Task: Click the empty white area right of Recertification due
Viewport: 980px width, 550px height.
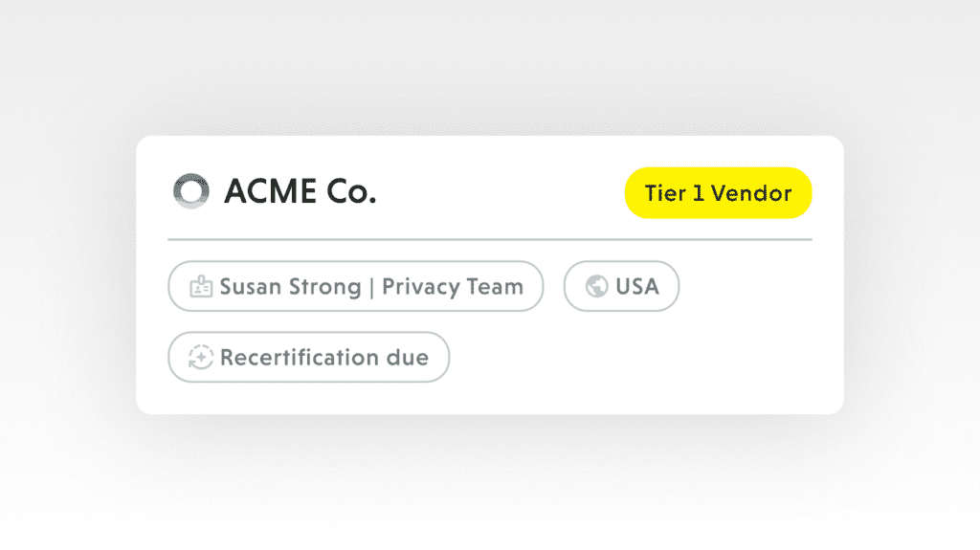Action: coord(641,358)
